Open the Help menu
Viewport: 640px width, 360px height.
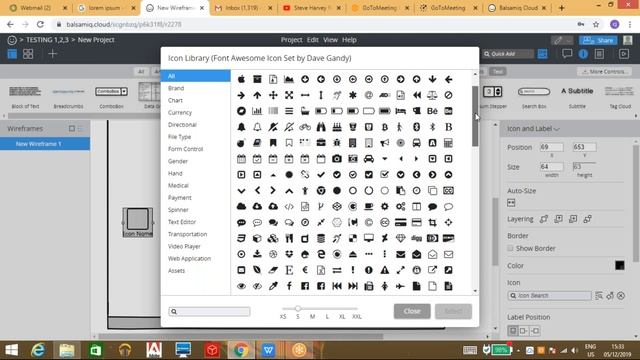[x=349, y=40]
